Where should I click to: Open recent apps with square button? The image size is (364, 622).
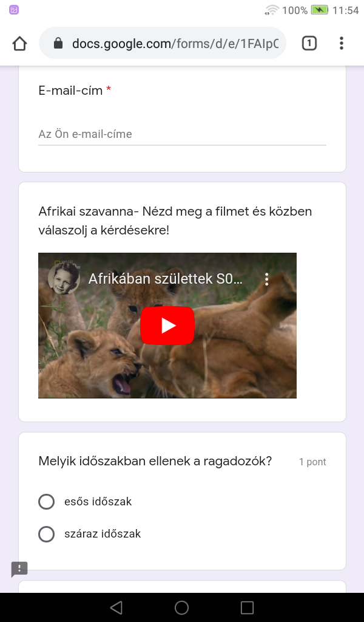coord(247,607)
